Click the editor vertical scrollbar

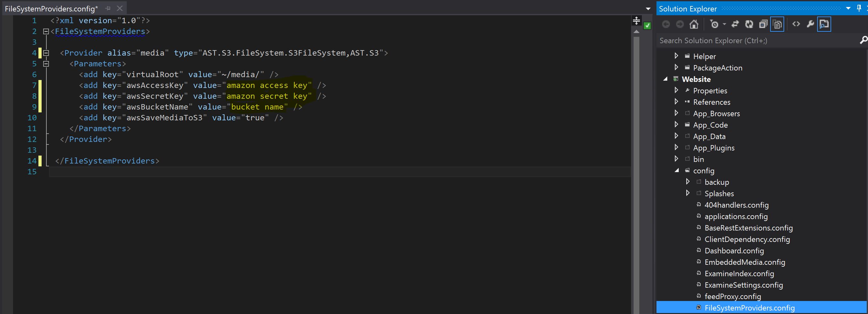636,175
